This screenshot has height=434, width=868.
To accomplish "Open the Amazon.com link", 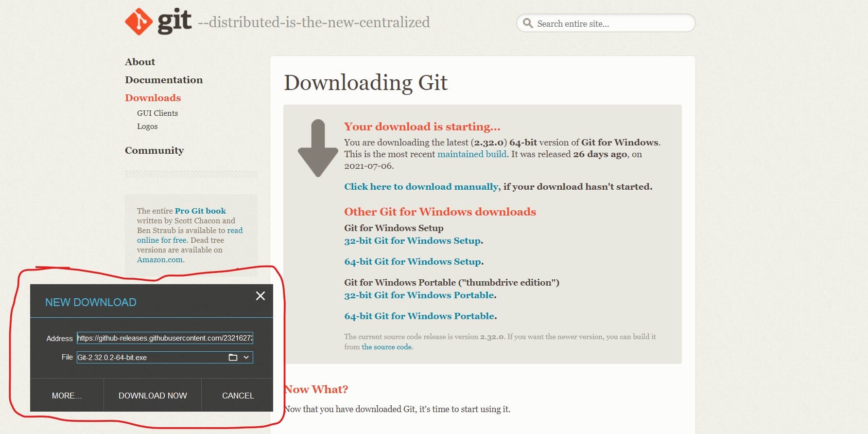I will tap(160, 259).
